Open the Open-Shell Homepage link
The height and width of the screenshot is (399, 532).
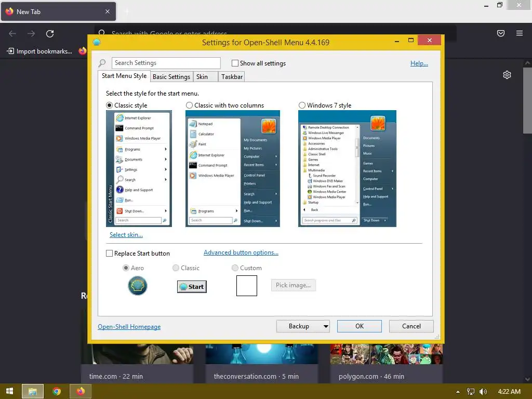pyautogui.click(x=129, y=327)
